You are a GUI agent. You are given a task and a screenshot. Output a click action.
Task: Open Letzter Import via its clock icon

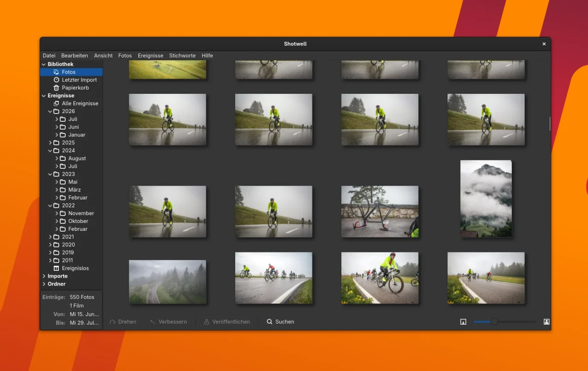56,80
